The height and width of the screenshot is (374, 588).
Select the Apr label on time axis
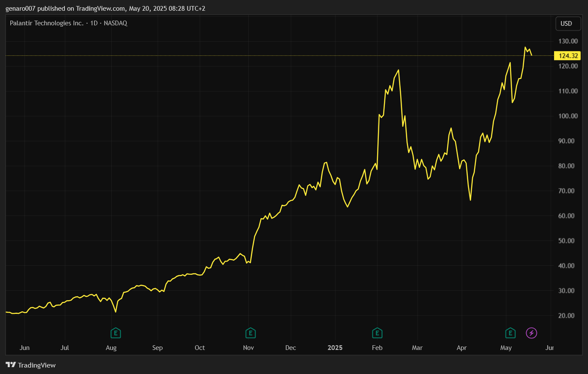(462, 348)
